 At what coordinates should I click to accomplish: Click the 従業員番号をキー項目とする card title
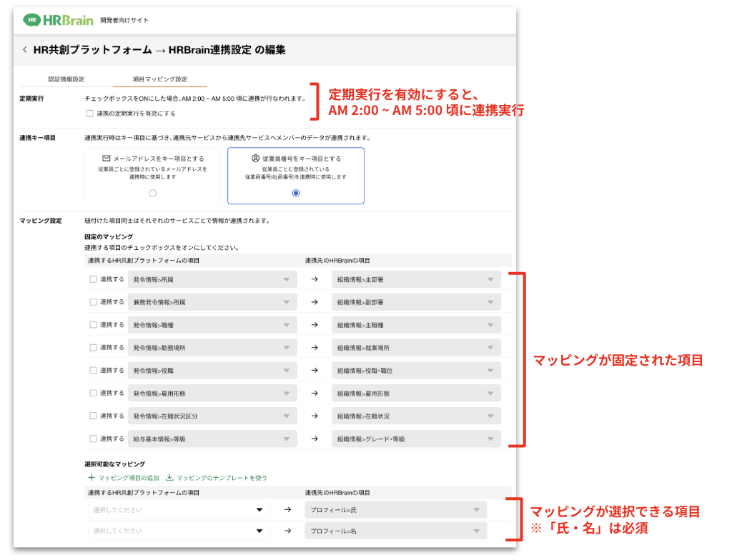(x=302, y=159)
